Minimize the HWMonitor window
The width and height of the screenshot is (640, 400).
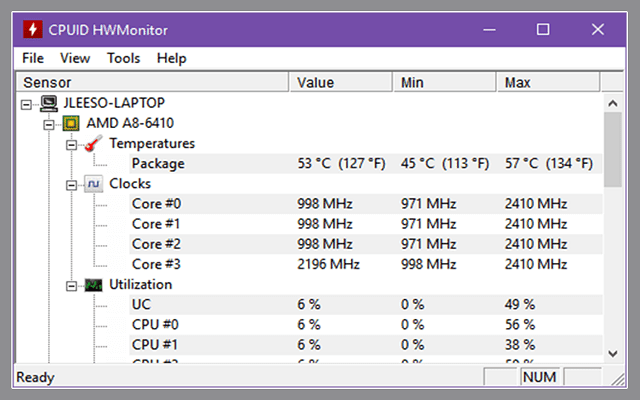pyautogui.click(x=489, y=30)
